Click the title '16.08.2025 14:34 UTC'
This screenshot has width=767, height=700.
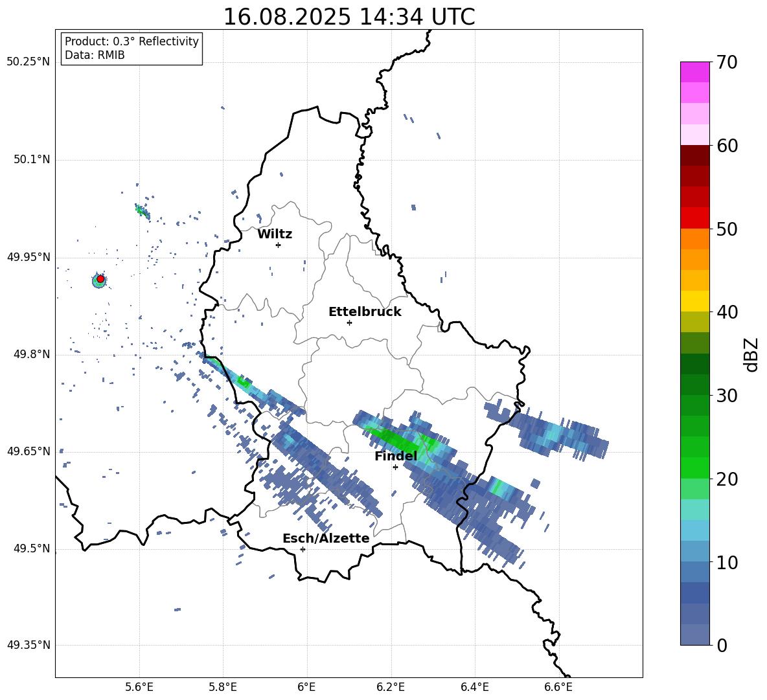coord(349,17)
